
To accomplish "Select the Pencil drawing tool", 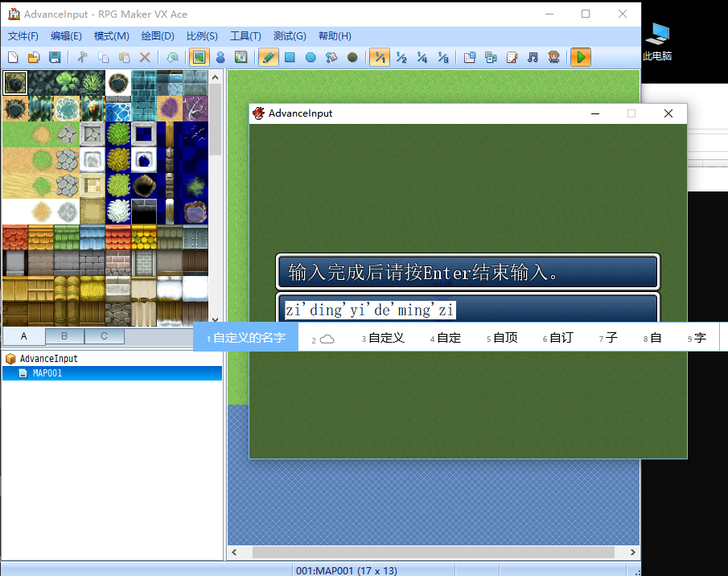I will point(269,57).
